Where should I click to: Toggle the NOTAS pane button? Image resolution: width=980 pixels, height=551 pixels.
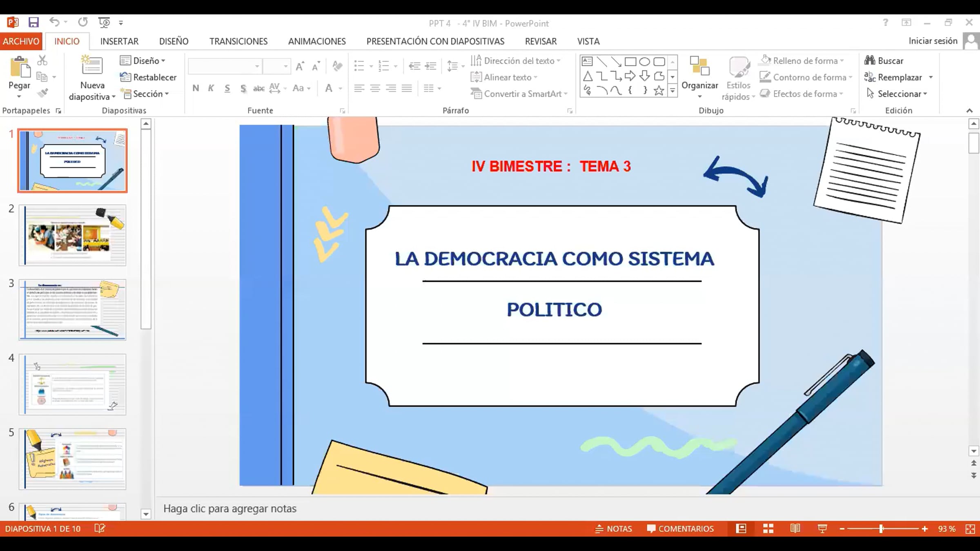[x=614, y=529]
